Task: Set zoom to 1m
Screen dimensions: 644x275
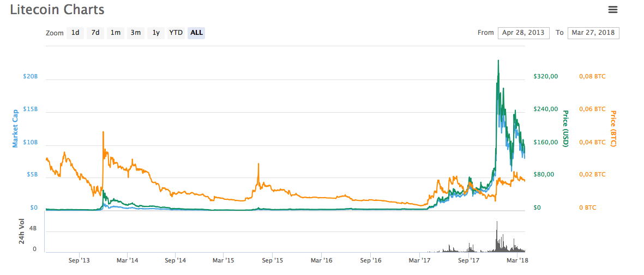Action: tap(115, 33)
